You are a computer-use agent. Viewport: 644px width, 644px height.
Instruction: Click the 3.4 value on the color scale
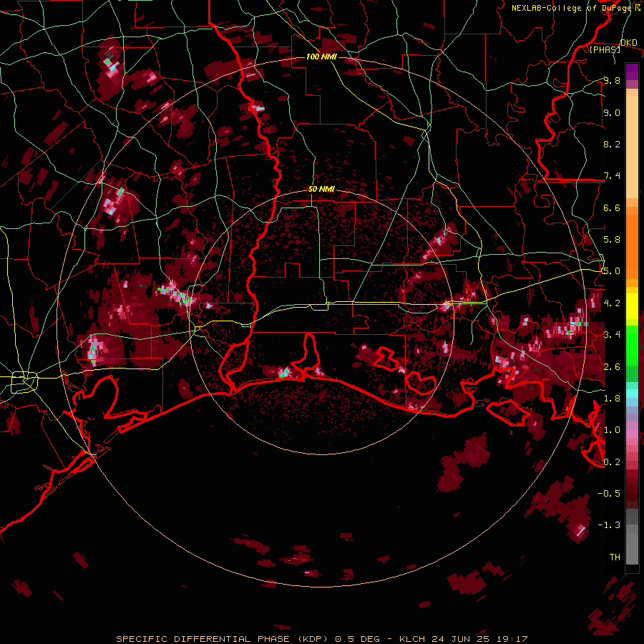pos(612,335)
